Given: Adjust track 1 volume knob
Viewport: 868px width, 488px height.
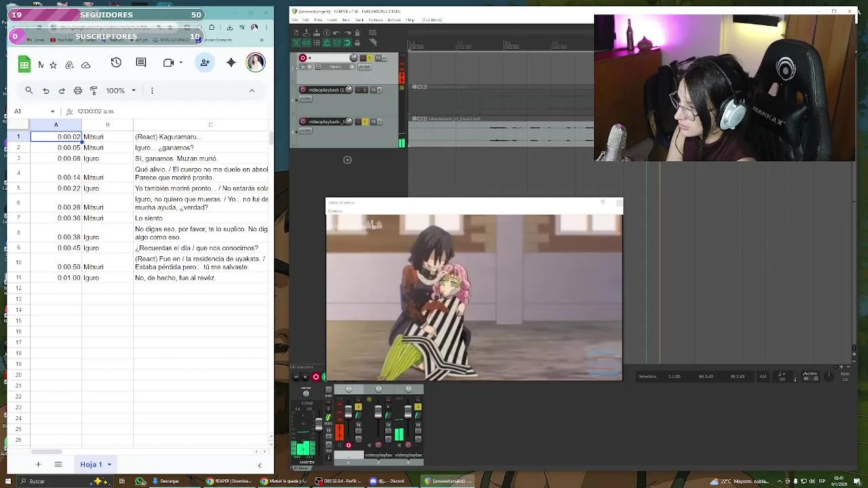Looking at the screenshot, I should pos(353,58).
